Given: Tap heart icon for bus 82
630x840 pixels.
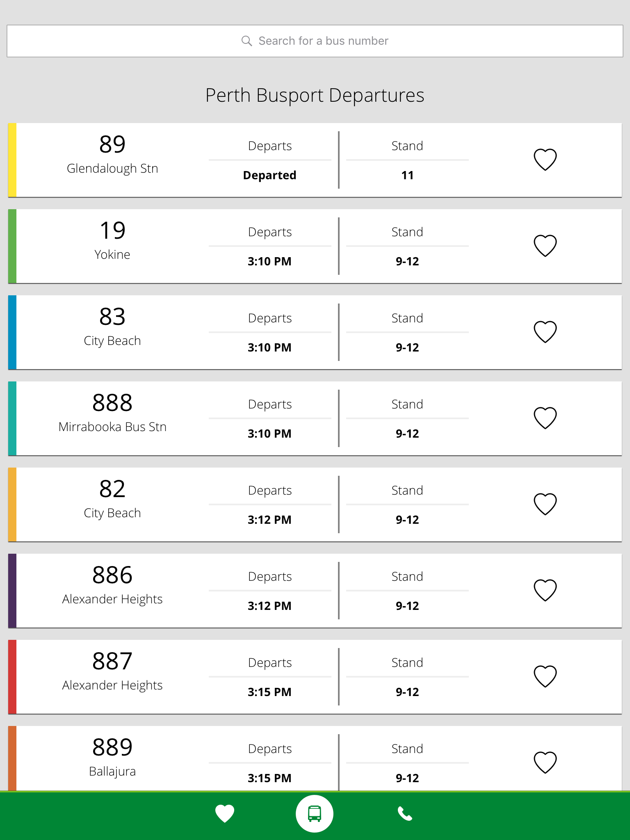Looking at the screenshot, I should [x=545, y=504].
